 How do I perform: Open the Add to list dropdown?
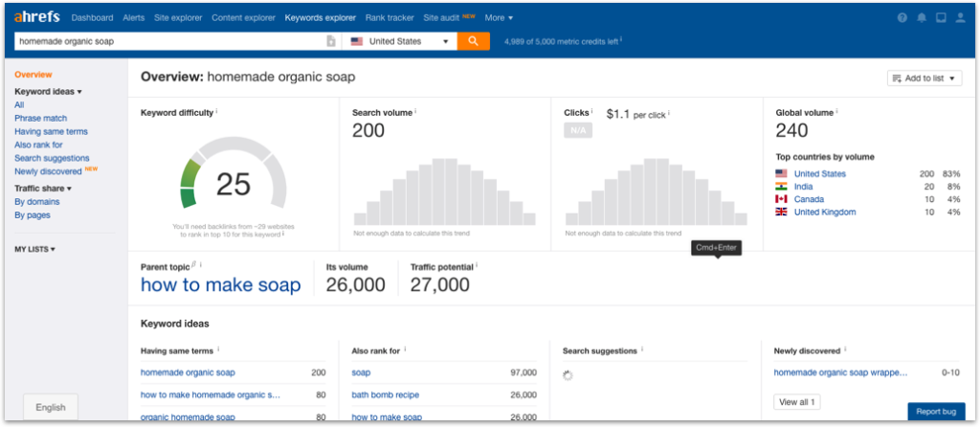(x=924, y=79)
